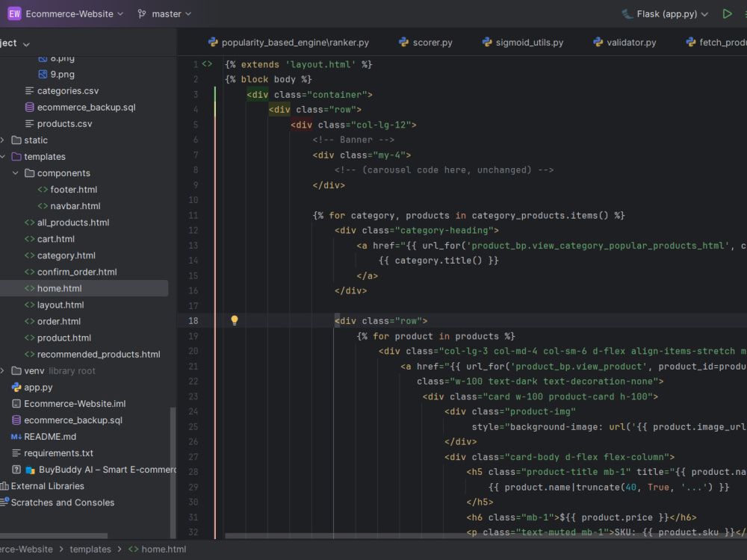Click the project panel vertical scrollbar

(x=173, y=471)
